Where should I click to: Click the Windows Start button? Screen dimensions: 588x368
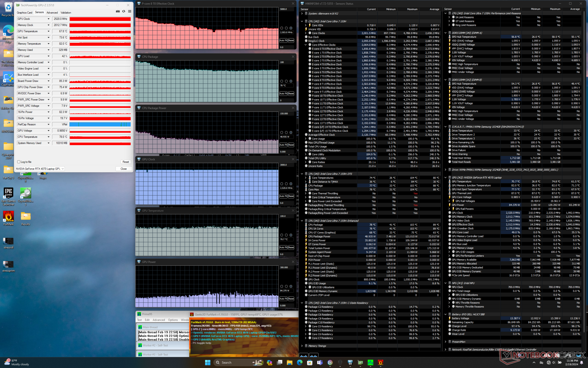coord(208,362)
